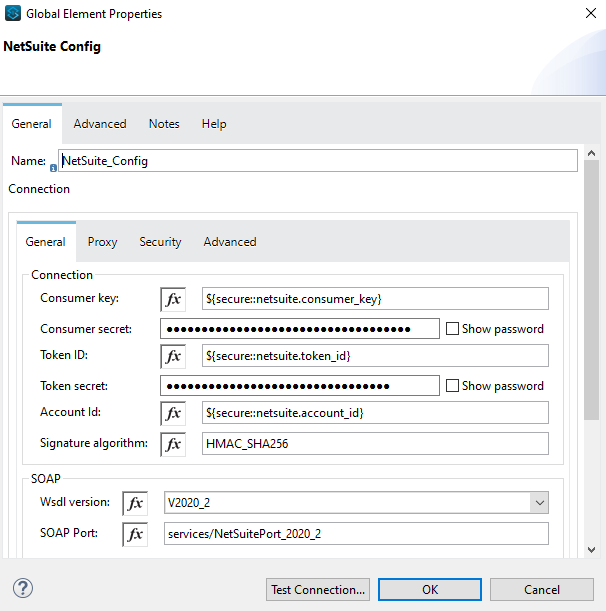This screenshot has width=606, height=611.
Task: Open the Notes tab
Action: coord(164,124)
